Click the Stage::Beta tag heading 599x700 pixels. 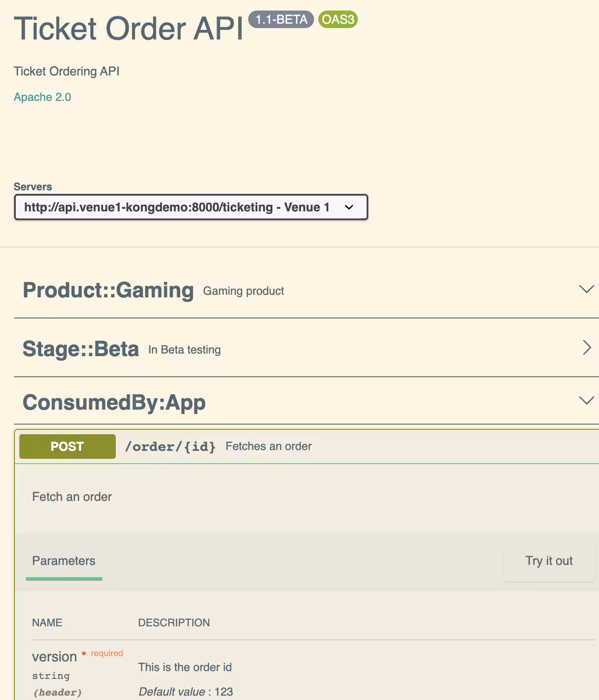[81, 349]
